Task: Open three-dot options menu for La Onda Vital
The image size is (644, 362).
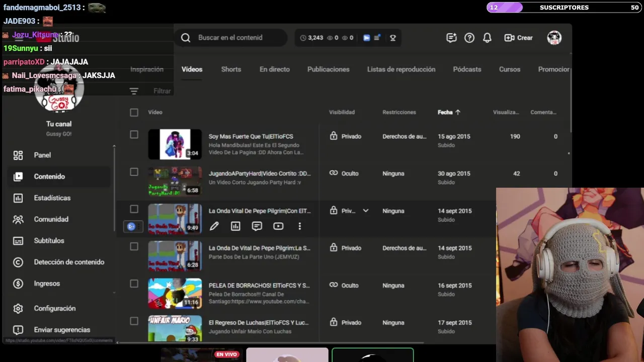Action: click(x=299, y=226)
